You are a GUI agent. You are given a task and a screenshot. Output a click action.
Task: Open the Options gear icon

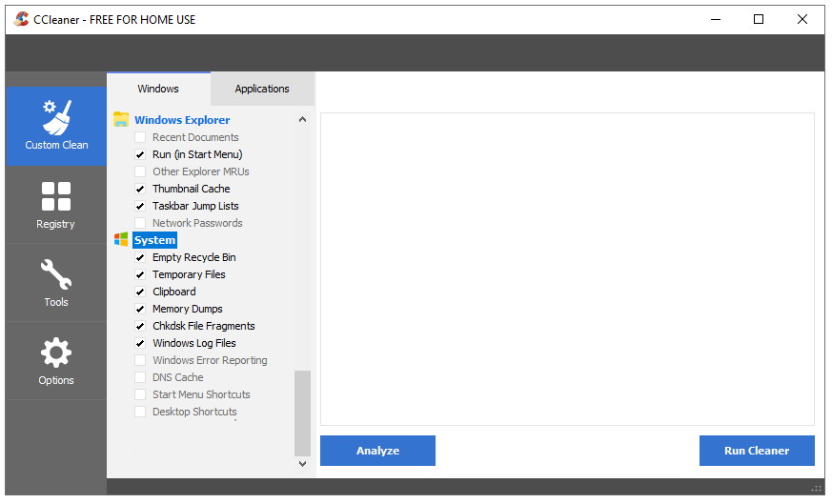click(55, 353)
